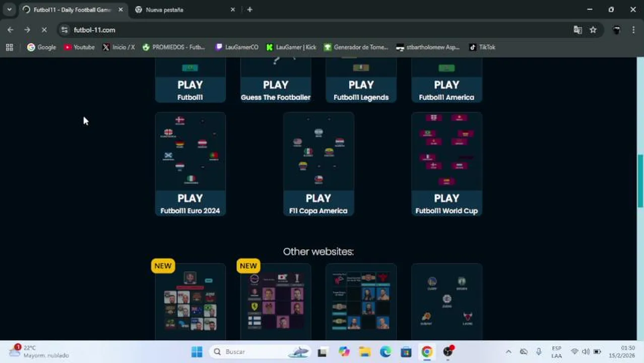Play Futbol11 Euro 2024
Screen dimensions: 644x363
[x=190, y=203]
